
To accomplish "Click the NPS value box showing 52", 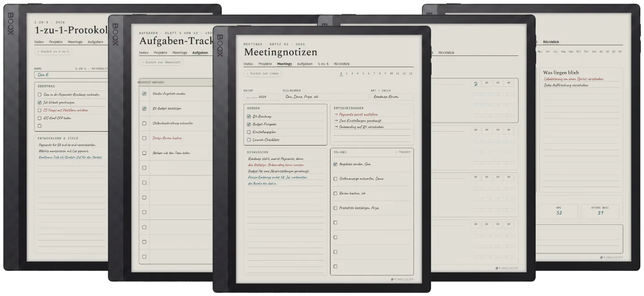I will (559, 211).
